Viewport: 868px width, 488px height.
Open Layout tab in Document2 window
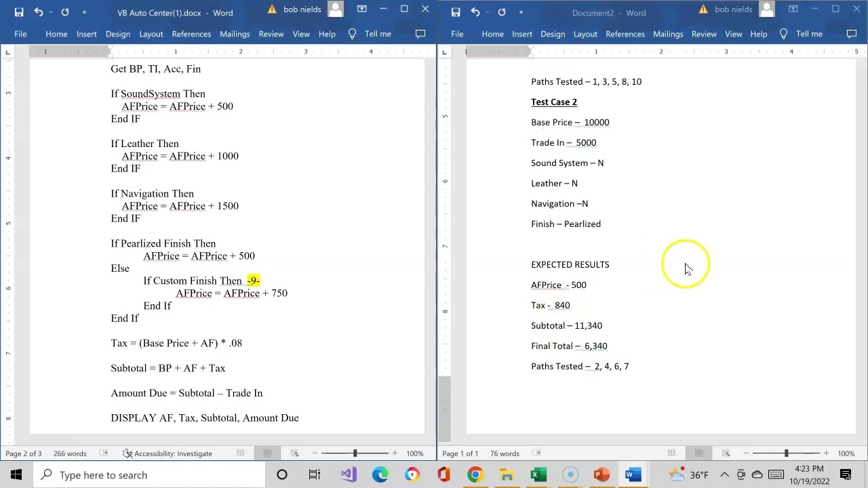click(585, 34)
